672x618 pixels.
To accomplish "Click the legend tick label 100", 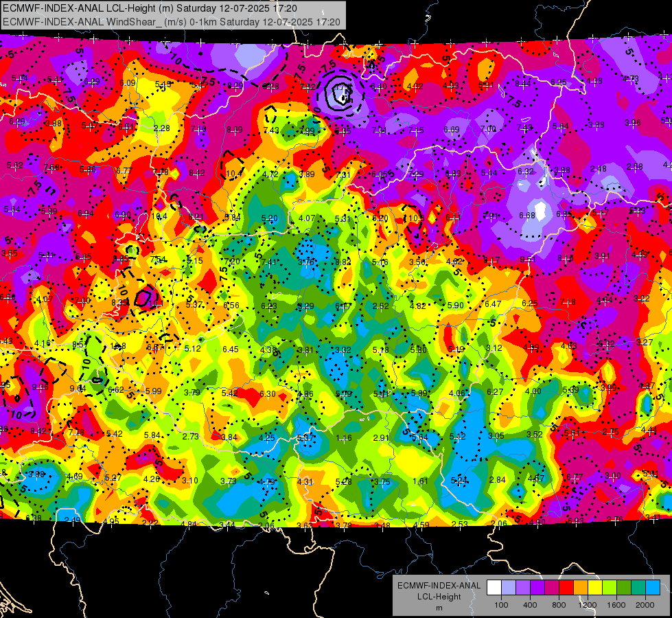I will point(502,605).
